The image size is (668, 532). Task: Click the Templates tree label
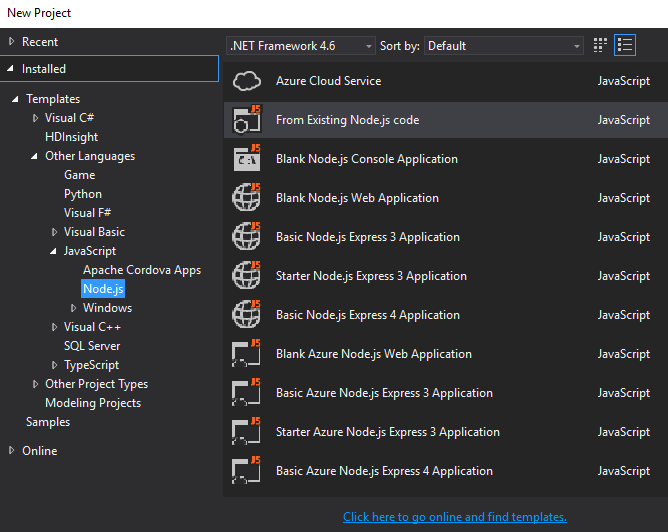click(53, 99)
